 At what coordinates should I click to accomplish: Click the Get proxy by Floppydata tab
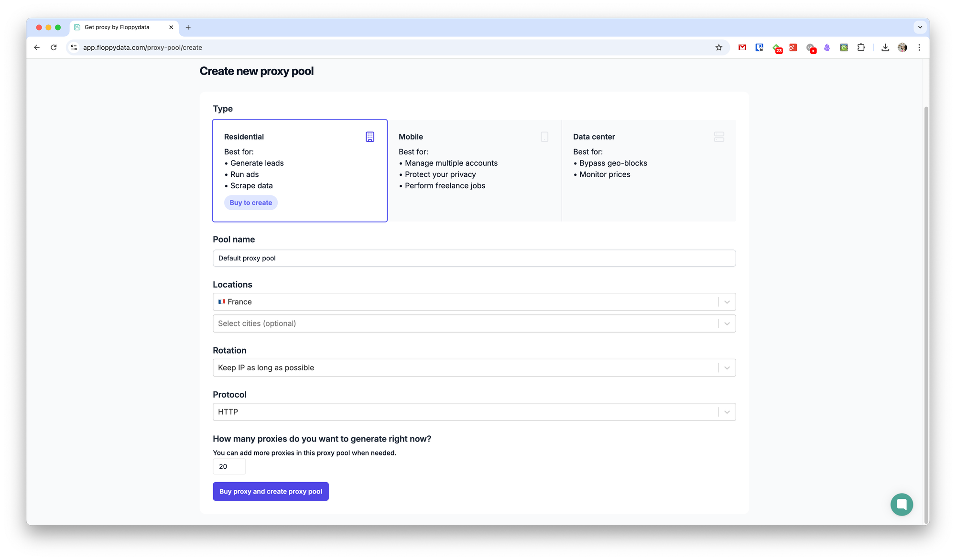click(117, 27)
